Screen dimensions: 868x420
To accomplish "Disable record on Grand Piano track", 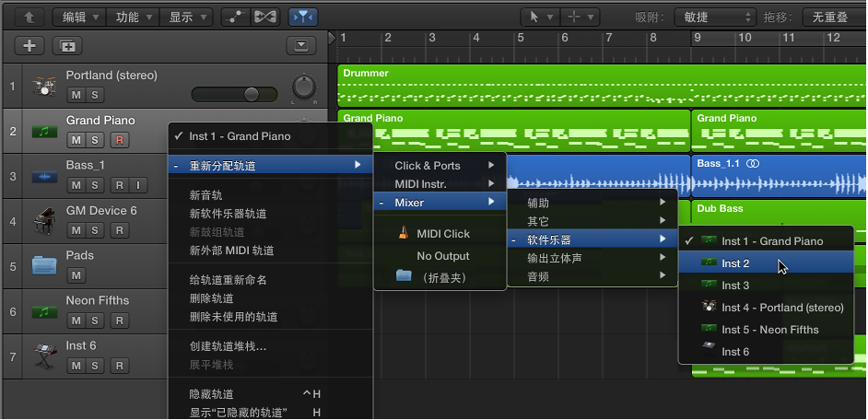I will [x=118, y=140].
